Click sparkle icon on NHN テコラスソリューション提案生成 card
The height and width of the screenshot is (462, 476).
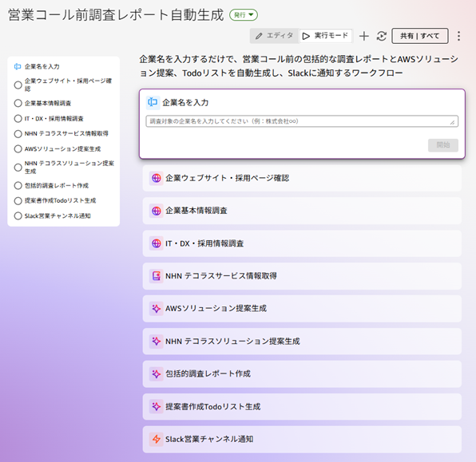tap(156, 342)
